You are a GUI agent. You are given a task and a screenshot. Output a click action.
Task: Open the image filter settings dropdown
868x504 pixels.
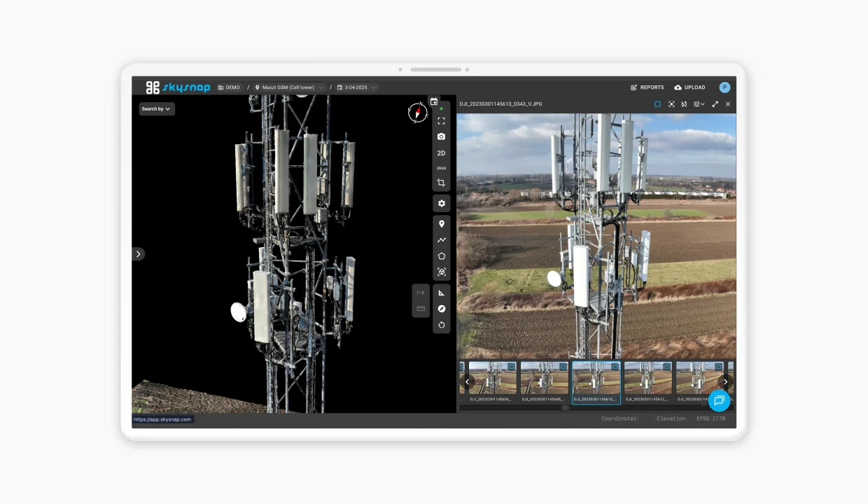tap(699, 104)
